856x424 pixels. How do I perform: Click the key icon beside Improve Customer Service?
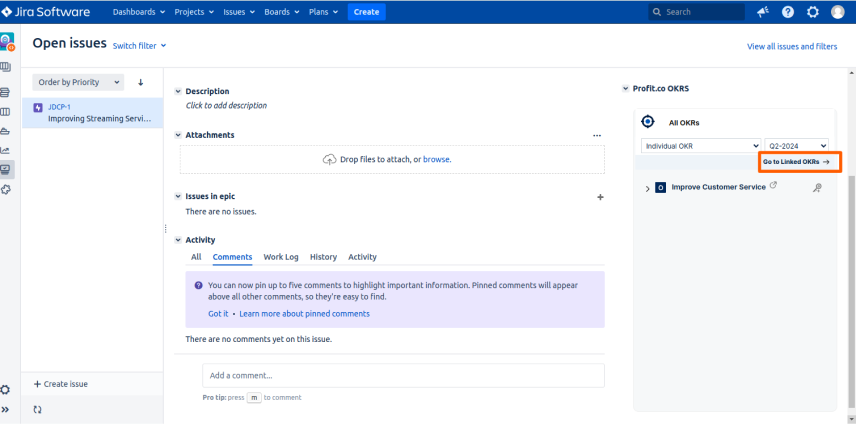click(817, 188)
